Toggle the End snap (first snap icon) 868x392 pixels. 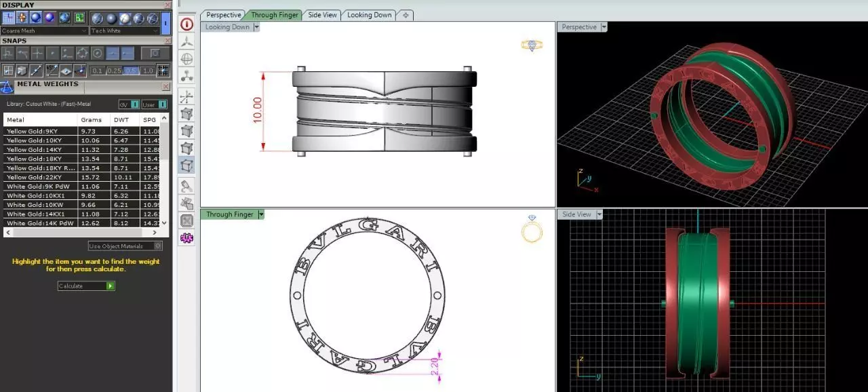coord(8,53)
